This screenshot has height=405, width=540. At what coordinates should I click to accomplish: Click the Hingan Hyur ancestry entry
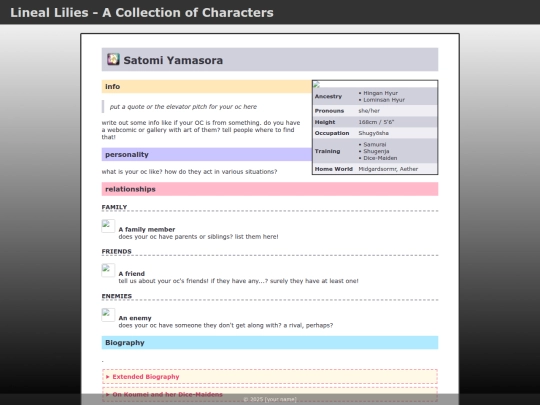click(381, 93)
